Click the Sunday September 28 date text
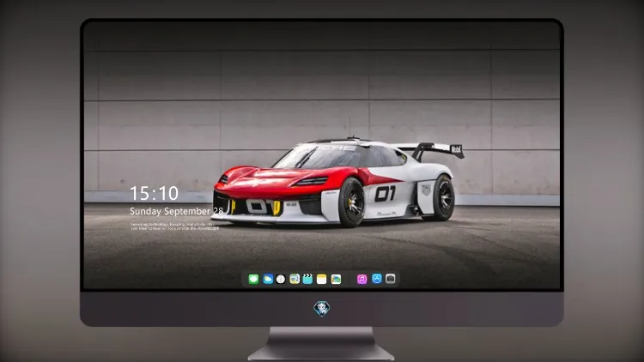The image size is (644, 362). (x=177, y=211)
